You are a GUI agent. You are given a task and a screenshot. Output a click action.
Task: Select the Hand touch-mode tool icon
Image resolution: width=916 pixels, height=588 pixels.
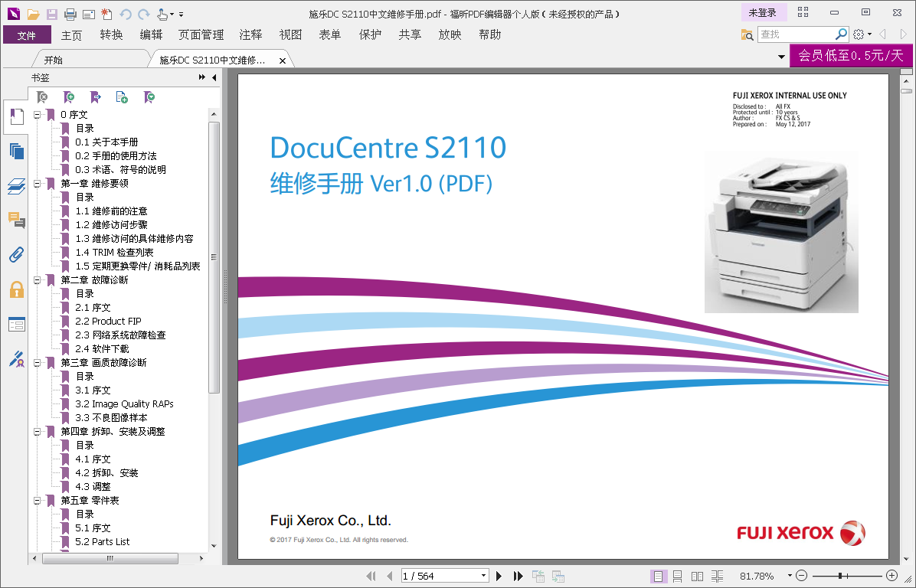[163, 14]
